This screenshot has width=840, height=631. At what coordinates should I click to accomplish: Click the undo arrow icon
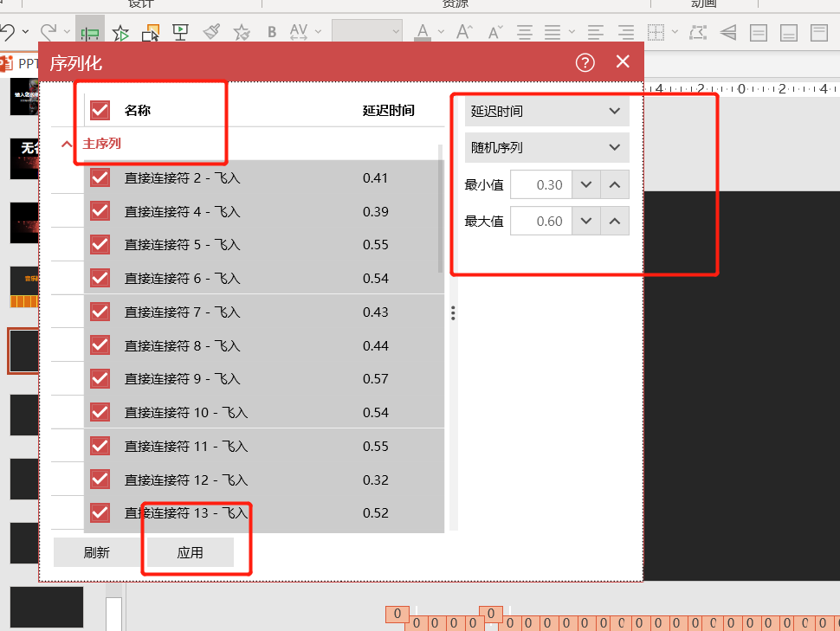(8, 33)
